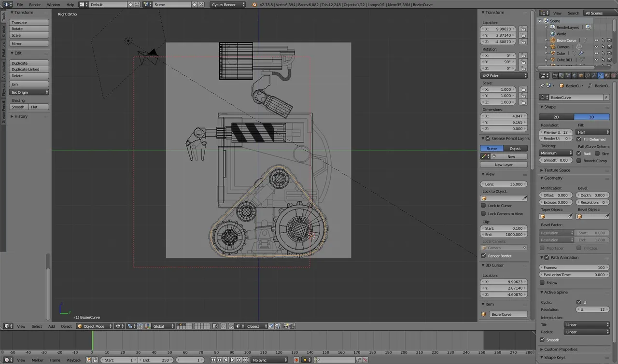Screen dimensions: 618x364
Task: Play the animation in reverse
Action: click(226, 360)
